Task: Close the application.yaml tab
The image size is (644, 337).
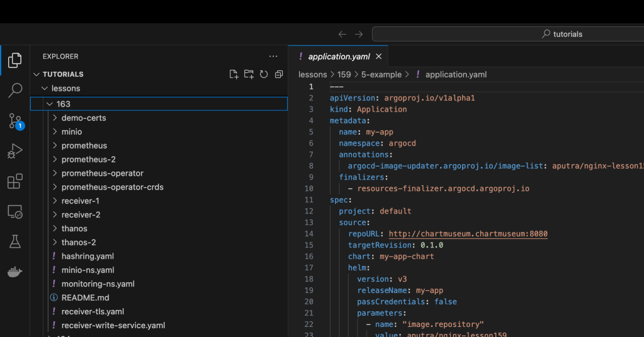Action: tap(379, 56)
